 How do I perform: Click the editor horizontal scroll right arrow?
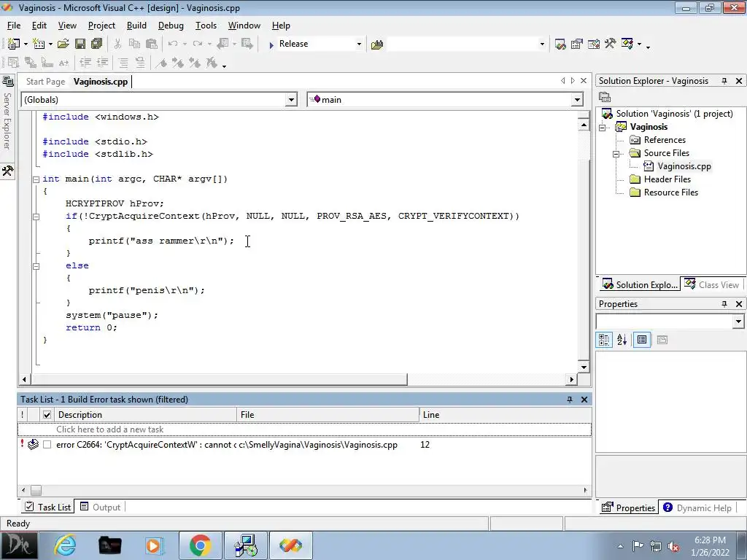pos(571,379)
